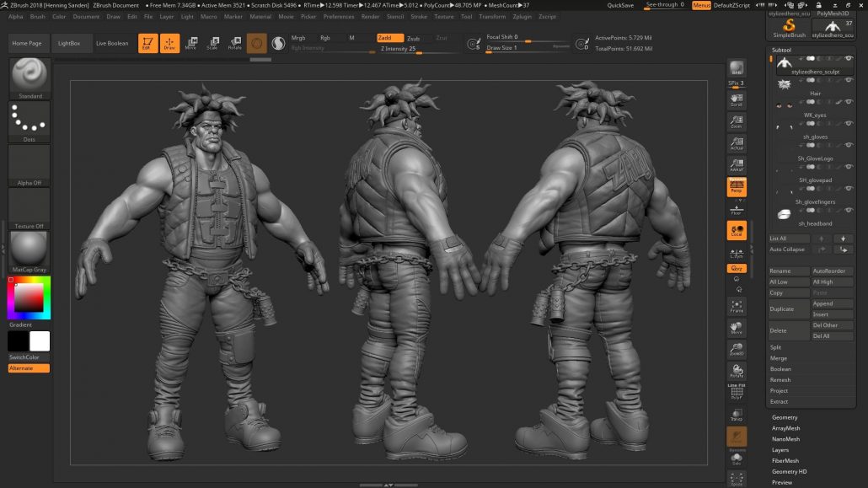Enable Zsub sculpting mode
Image resolution: width=868 pixels, height=488 pixels.
414,38
